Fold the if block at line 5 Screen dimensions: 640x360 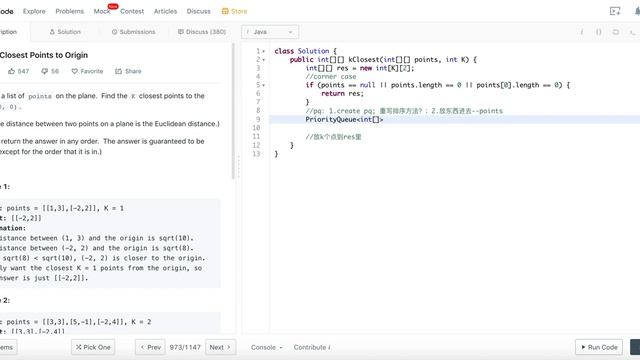point(264,85)
